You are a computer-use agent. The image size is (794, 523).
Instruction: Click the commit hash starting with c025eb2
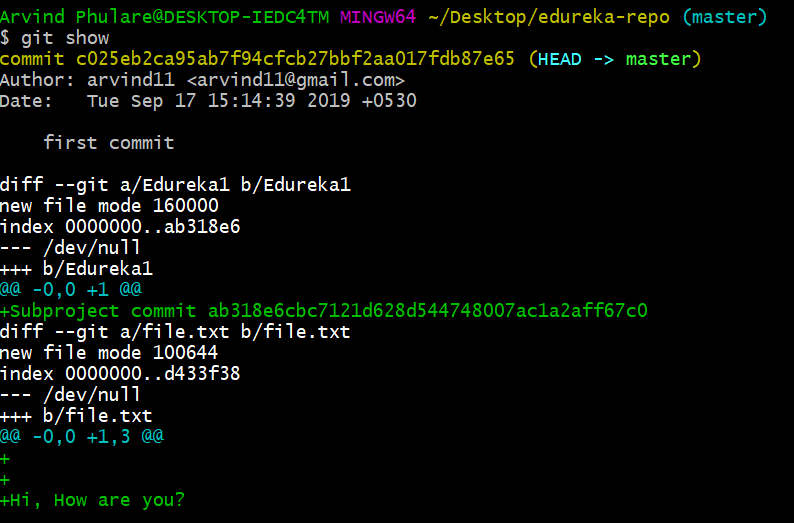(296, 59)
